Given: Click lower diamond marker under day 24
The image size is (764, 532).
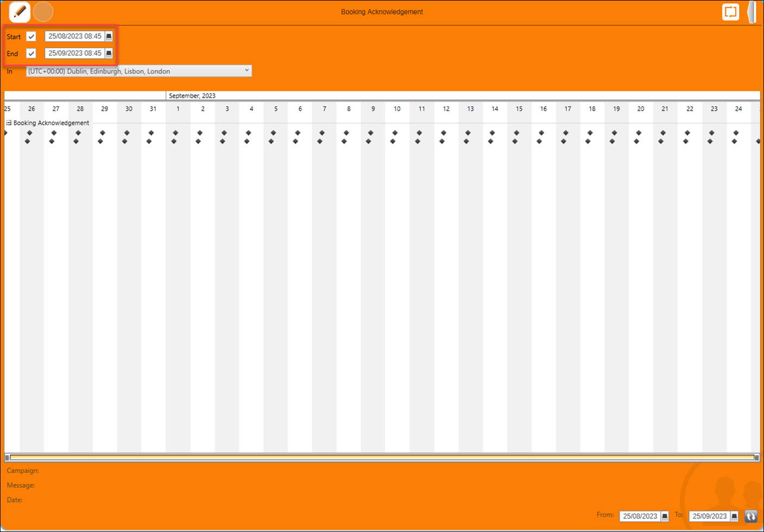Looking at the screenshot, I should click(x=734, y=141).
